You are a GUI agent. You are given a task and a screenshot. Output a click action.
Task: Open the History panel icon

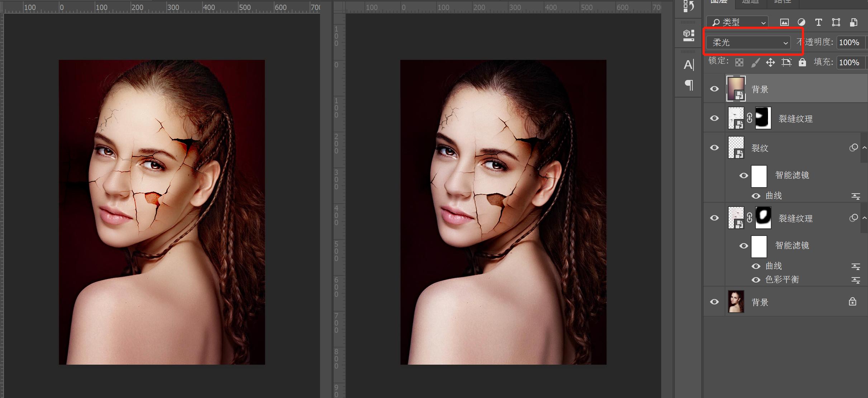click(688, 6)
